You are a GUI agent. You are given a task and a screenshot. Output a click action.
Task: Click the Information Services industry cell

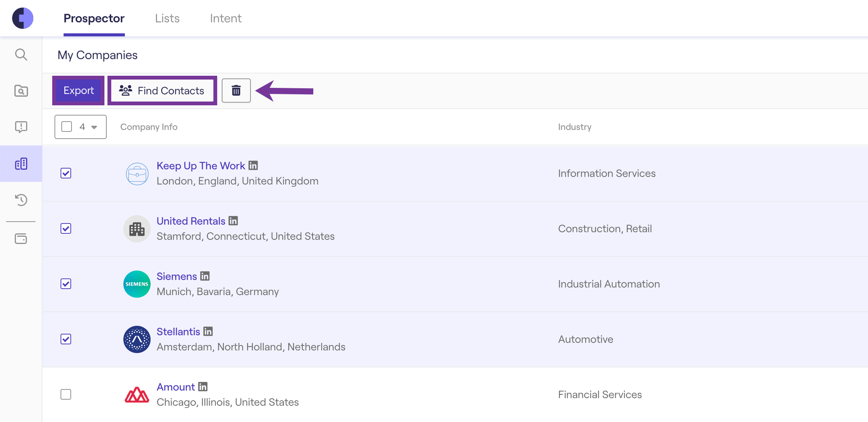tap(607, 173)
